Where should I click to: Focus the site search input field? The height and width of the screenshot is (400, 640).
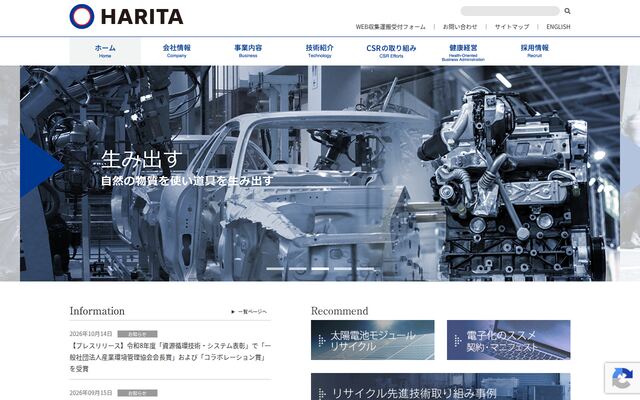tap(510, 11)
